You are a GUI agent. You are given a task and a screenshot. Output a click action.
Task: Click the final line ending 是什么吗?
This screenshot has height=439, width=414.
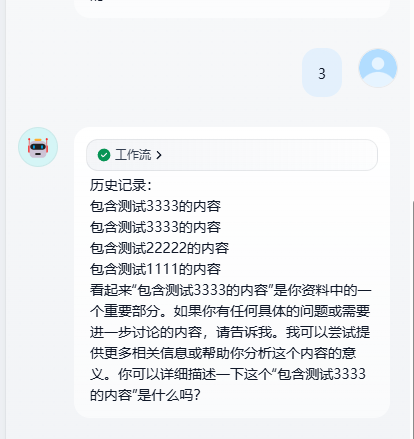[x=145, y=395]
